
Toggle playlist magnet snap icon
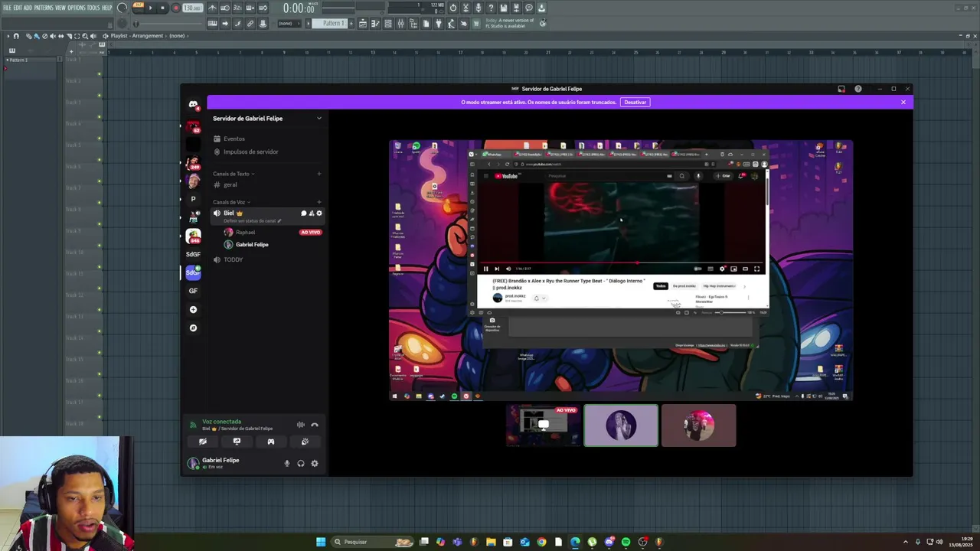pyautogui.click(x=16, y=36)
